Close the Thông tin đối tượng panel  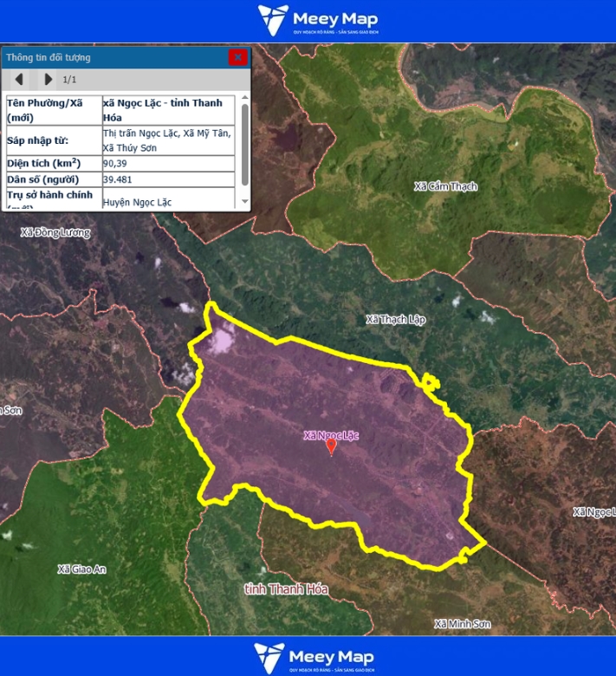[x=237, y=57]
